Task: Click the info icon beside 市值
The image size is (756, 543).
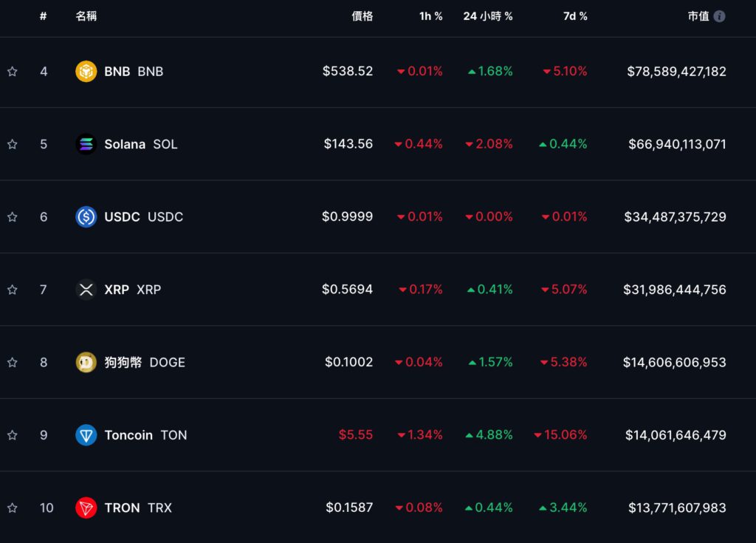Action: (x=719, y=16)
